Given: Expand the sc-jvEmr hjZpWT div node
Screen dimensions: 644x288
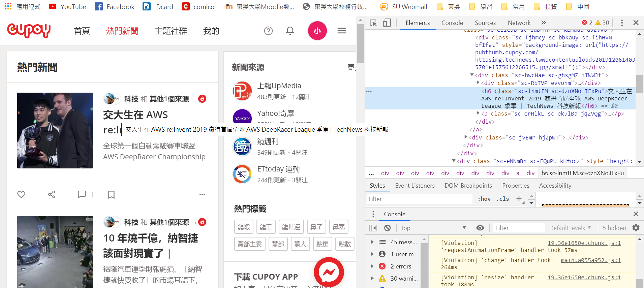Looking at the screenshot, I should 466,137.
